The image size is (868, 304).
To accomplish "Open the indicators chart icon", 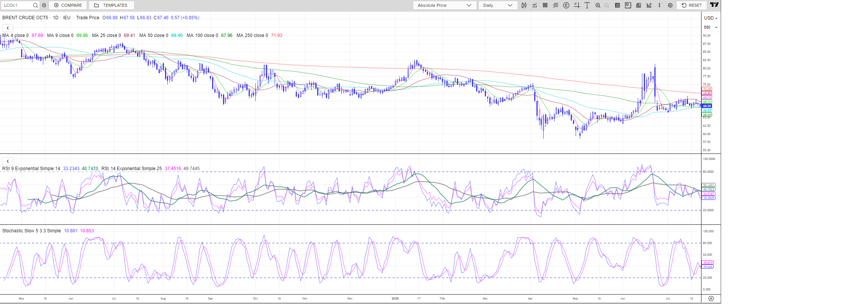I will (535, 5).
